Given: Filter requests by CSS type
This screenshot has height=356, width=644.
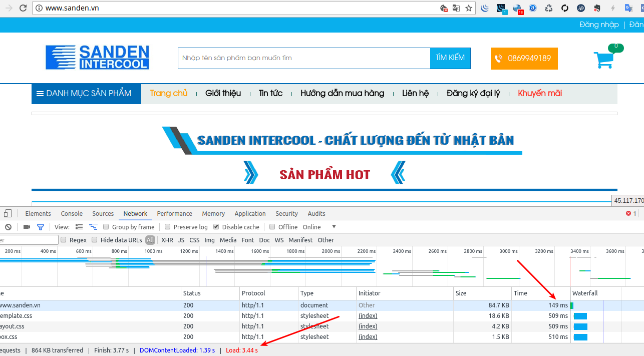Looking at the screenshot, I should [194, 240].
